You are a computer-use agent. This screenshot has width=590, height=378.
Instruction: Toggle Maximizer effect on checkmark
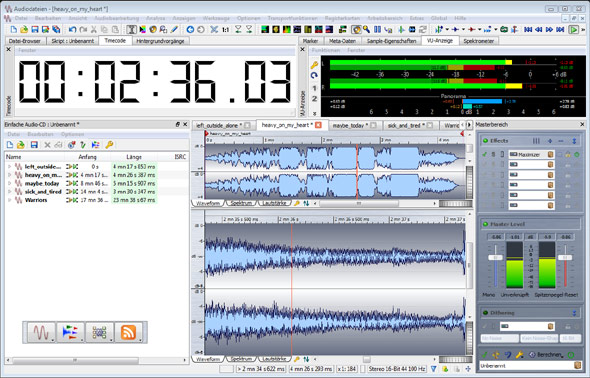click(x=485, y=155)
